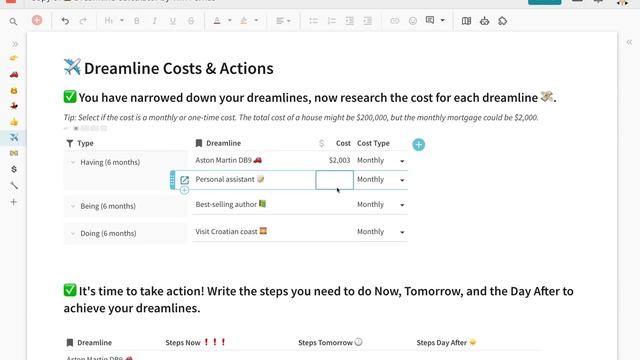Collapse the Doing (6 months) group
The image size is (640, 360).
(73, 233)
